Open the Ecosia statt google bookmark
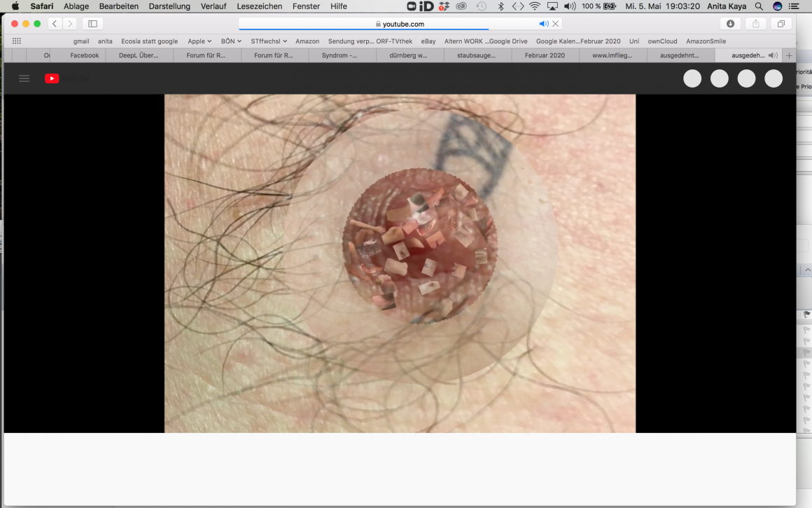The width and height of the screenshot is (812, 508). [149, 41]
